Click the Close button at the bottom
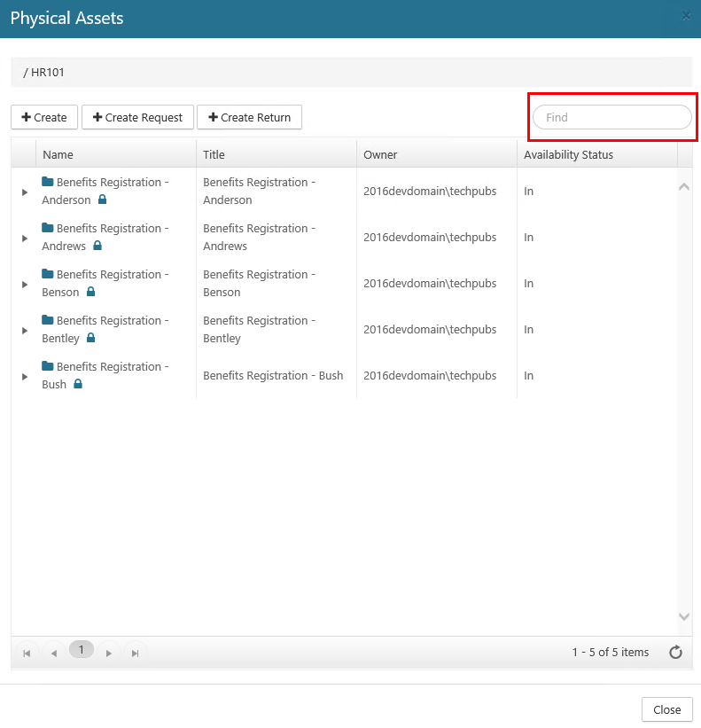This screenshot has width=701, height=728. [x=666, y=709]
